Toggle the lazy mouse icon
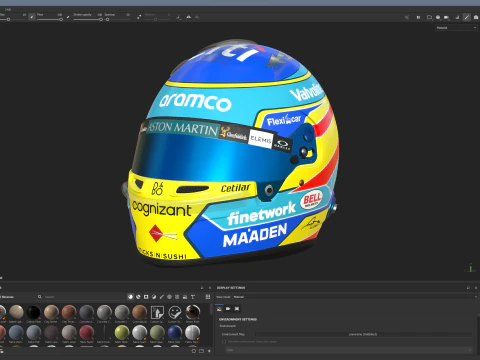480x360 pixels. 139,17
